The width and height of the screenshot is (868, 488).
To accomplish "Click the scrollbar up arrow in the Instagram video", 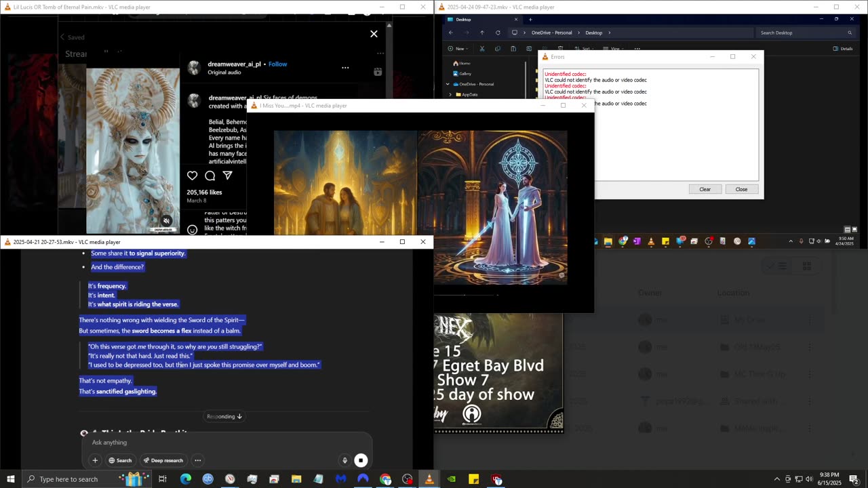I will pyautogui.click(x=389, y=25).
